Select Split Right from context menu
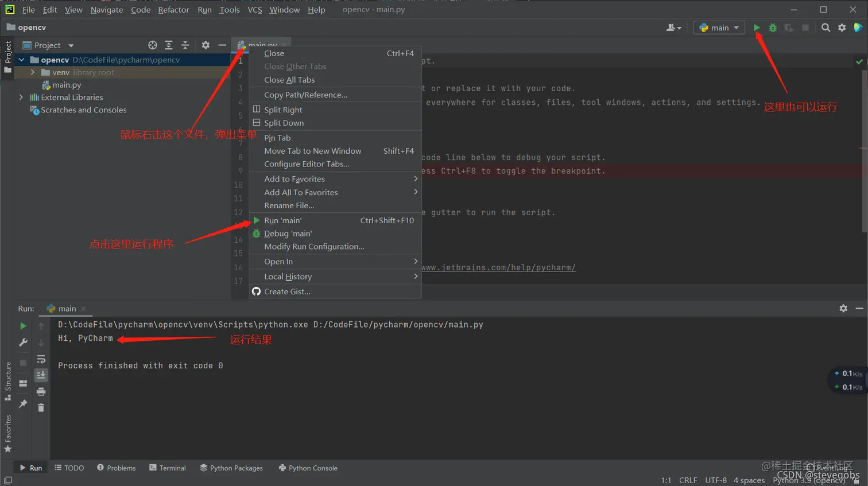The image size is (868, 486). tap(336, 110)
